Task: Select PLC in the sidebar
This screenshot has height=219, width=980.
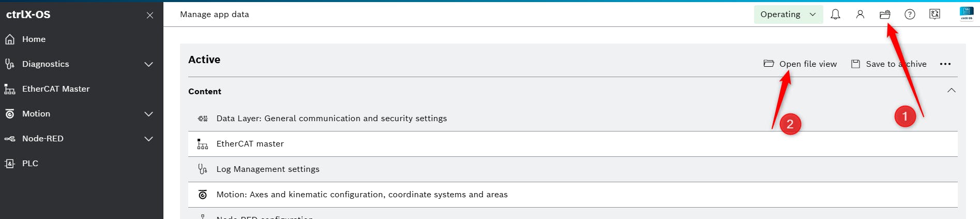Action: pyautogui.click(x=30, y=164)
